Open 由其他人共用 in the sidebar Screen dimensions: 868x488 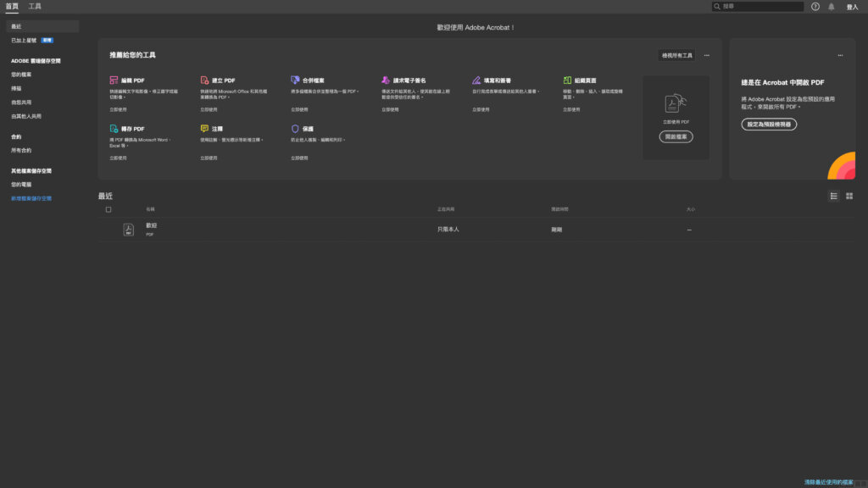pos(26,116)
